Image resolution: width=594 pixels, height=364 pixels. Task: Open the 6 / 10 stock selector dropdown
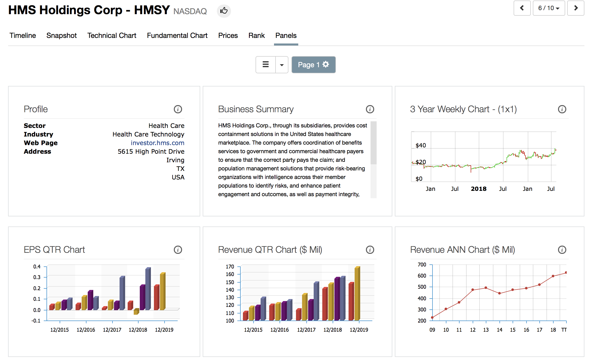coord(549,8)
